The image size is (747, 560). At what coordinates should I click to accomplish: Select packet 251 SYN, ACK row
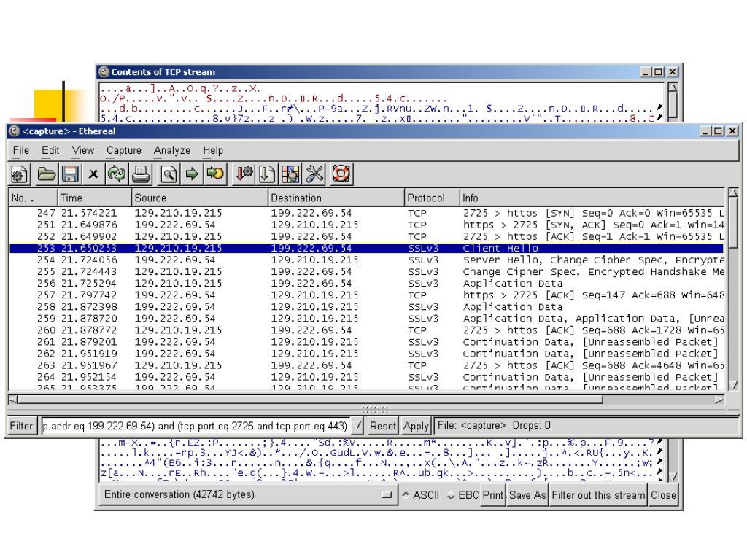[x=366, y=225]
